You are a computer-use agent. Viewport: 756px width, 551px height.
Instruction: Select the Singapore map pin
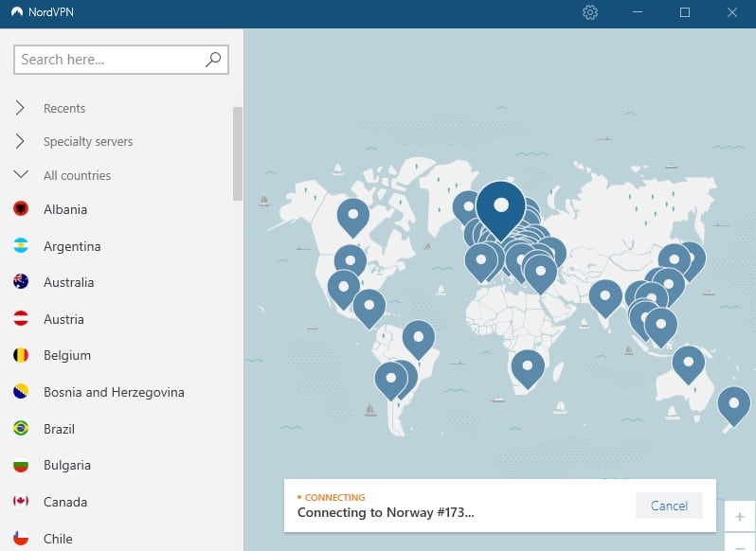(x=660, y=326)
